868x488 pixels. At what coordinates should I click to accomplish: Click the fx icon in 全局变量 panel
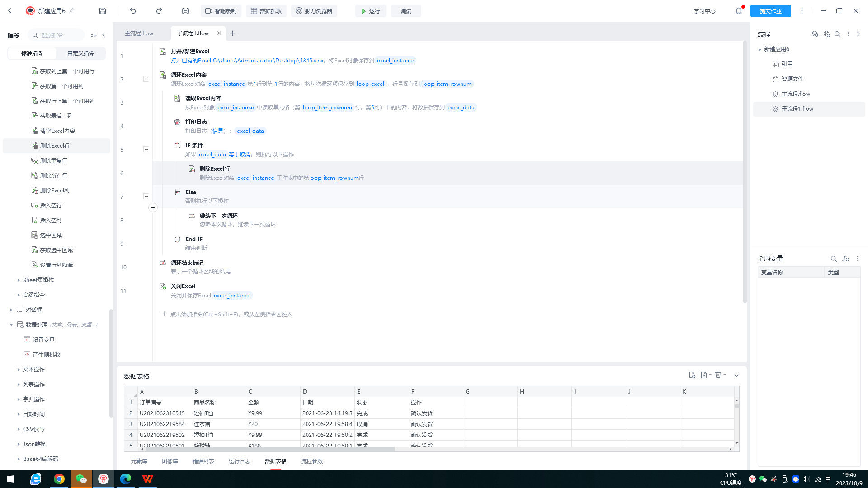(846, 258)
